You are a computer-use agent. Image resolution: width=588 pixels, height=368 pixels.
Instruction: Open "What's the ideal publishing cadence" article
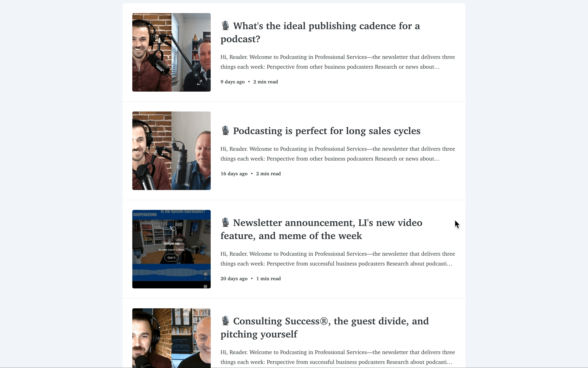pyautogui.click(x=326, y=26)
